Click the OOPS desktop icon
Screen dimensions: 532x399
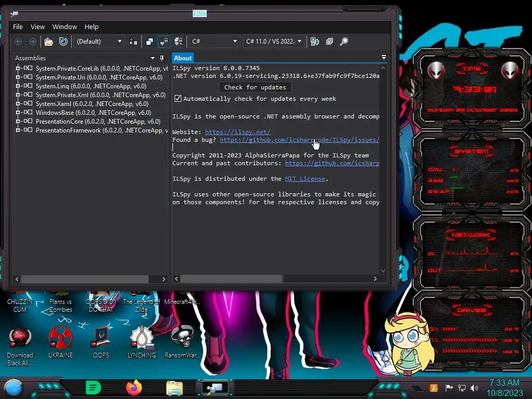click(x=101, y=343)
